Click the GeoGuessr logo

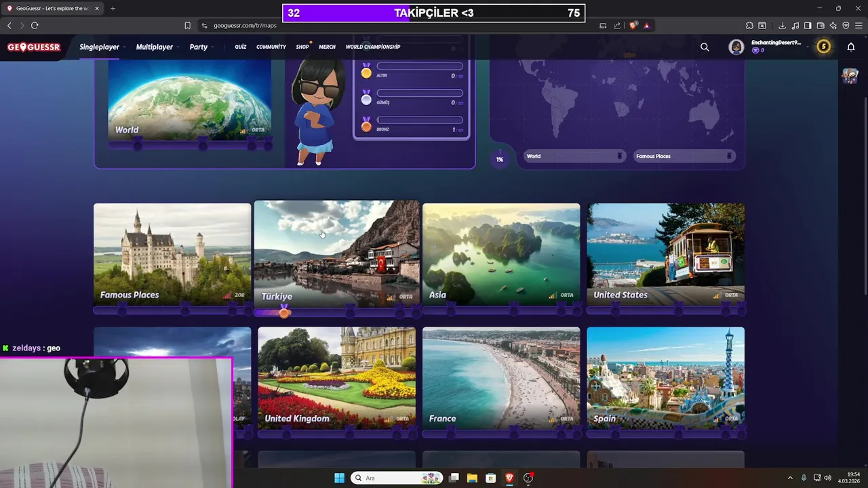tap(34, 47)
